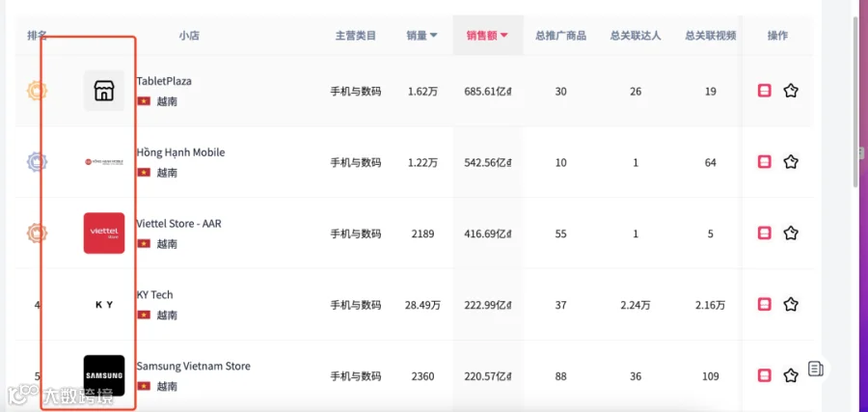Open the floating document note icon
The image size is (868, 412).
point(815,369)
